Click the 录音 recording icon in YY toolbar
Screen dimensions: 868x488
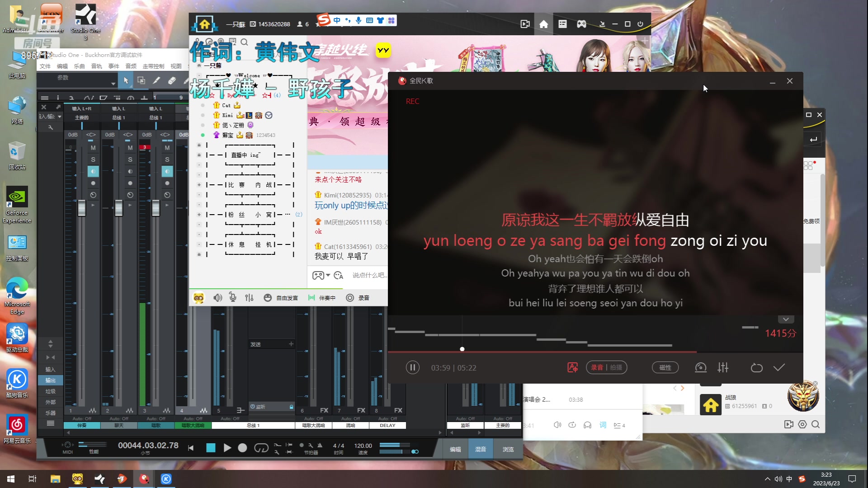350,297
